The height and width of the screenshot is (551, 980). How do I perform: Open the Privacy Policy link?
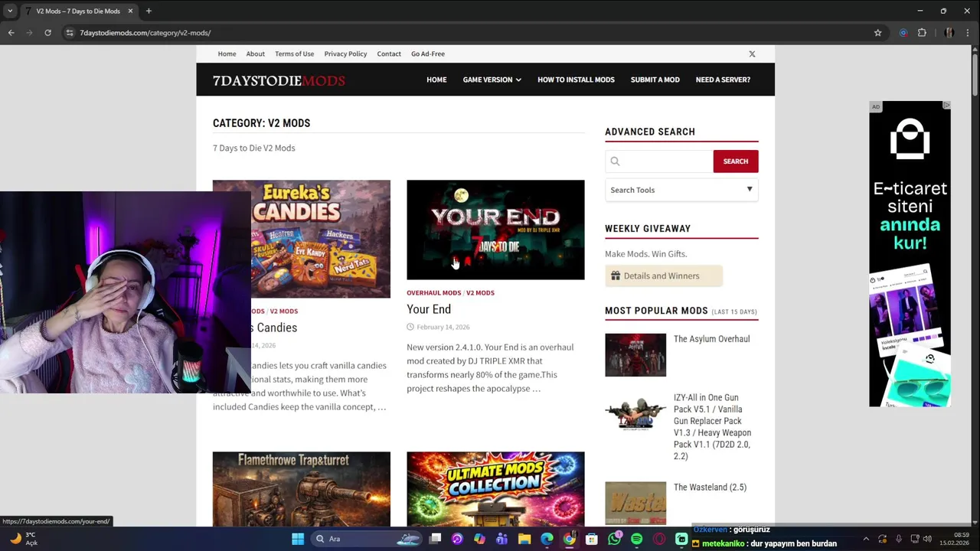(345, 54)
